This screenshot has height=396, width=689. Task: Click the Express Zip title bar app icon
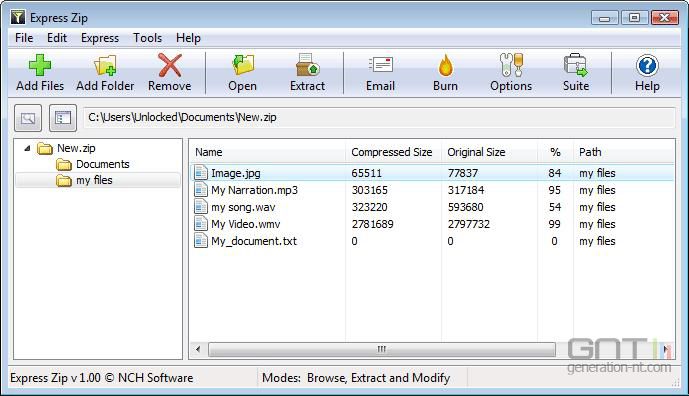coord(18,18)
